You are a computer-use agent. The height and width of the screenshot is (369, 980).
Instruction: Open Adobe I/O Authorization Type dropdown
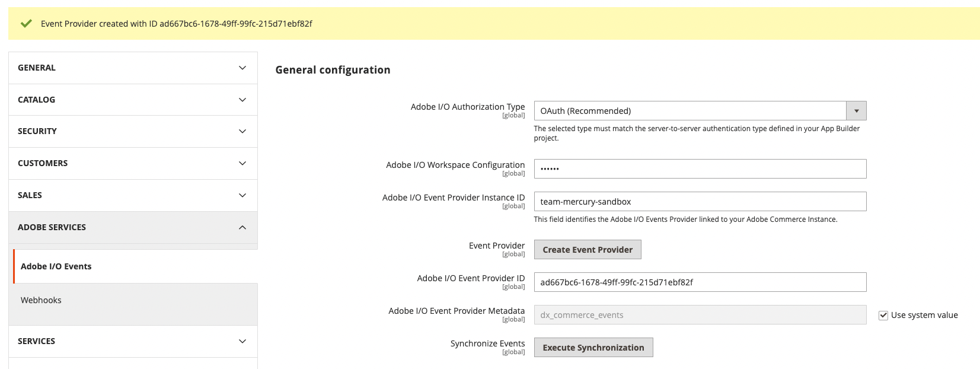pos(700,111)
